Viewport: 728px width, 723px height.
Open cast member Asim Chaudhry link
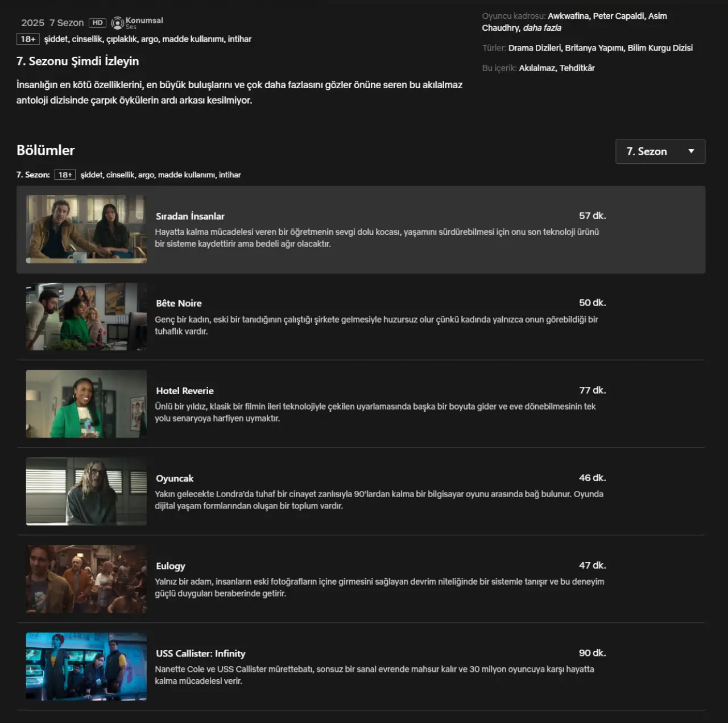[574, 22]
